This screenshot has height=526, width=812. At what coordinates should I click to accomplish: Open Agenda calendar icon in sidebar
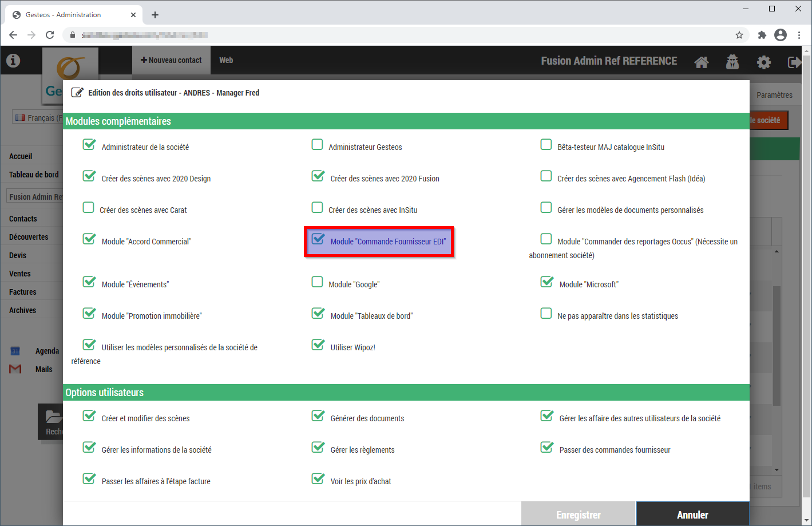(x=15, y=351)
